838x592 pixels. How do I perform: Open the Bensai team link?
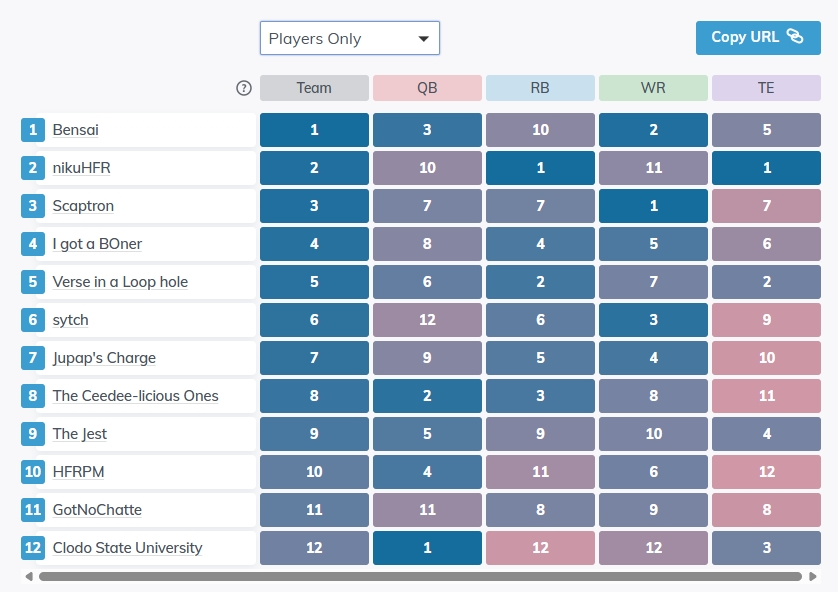(x=76, y=130)
